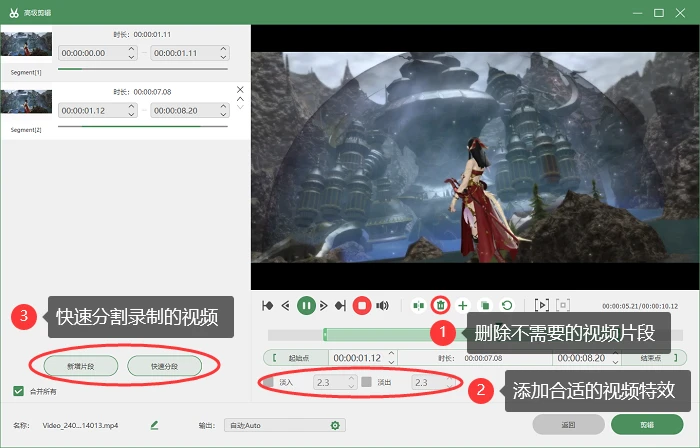Jump to start of the video
The height and width of the screenshot is (448, 700).
(267, 306)
